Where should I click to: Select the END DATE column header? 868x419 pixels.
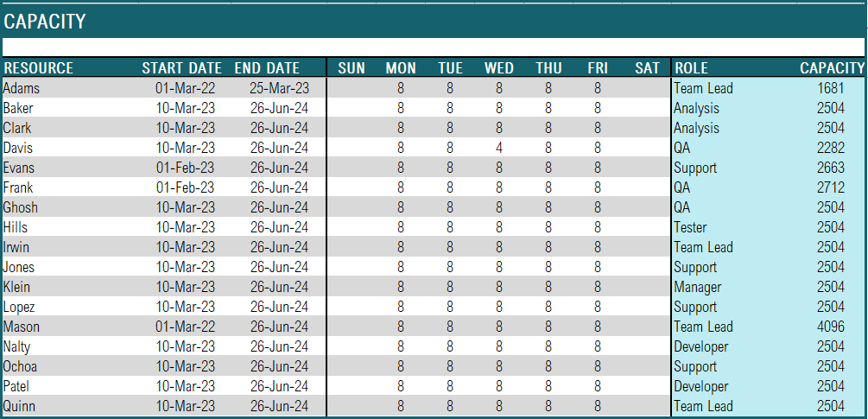(267, 68)
